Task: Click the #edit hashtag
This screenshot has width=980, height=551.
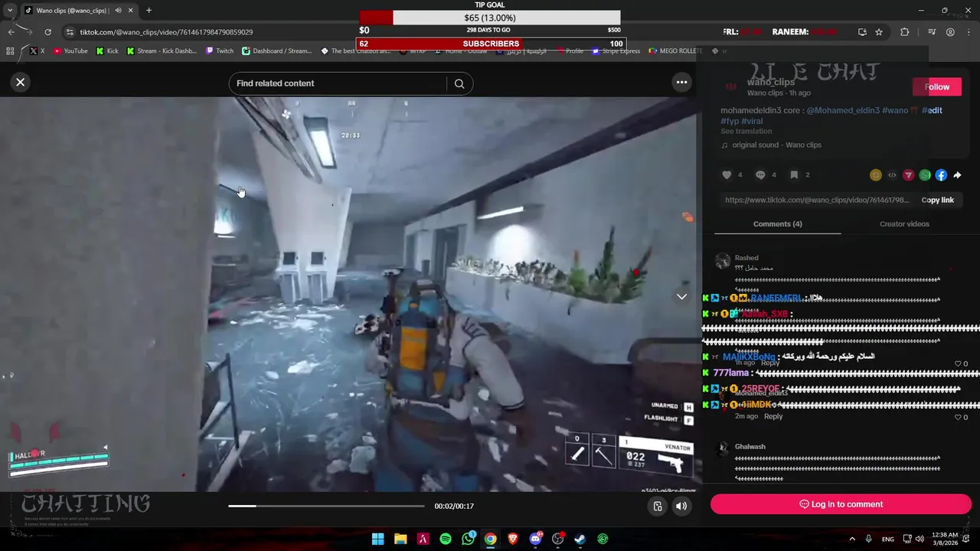Action: tap(932, 110)
